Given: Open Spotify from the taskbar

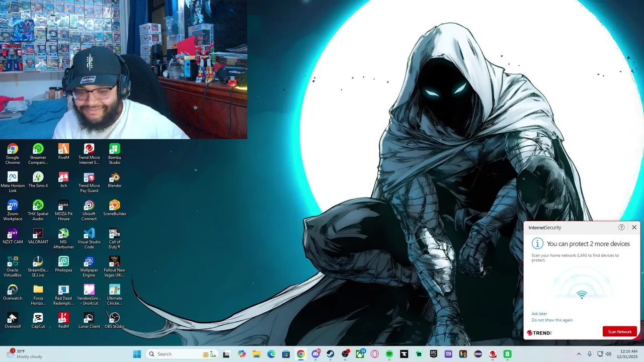Looking at the screenshot, I should tap(389, 354).
